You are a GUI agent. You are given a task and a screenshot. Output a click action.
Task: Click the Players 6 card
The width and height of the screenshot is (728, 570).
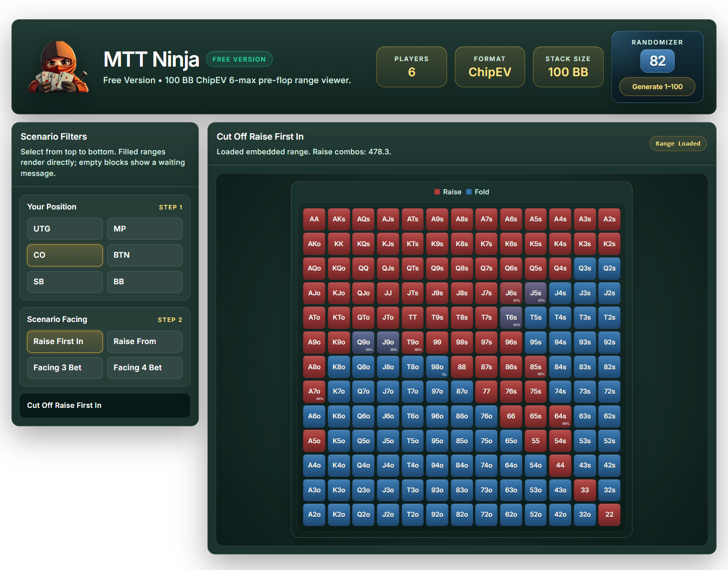click(412, 67)
